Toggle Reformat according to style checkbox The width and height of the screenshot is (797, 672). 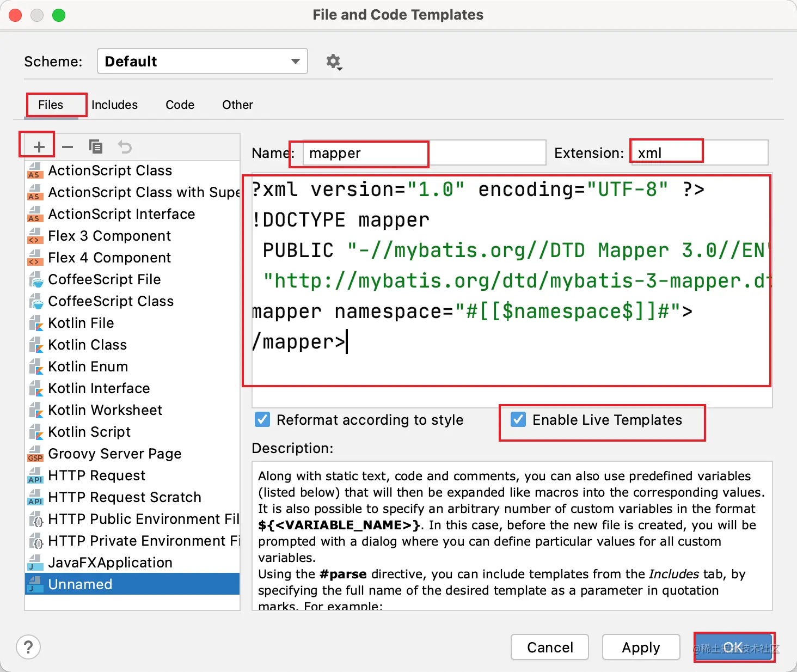coord(262,419)
